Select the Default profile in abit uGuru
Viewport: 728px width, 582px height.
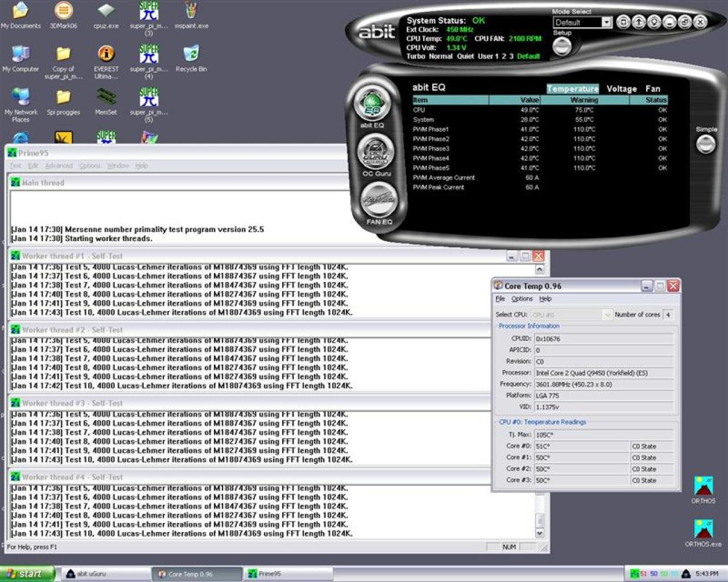click(x=528, y=56)
